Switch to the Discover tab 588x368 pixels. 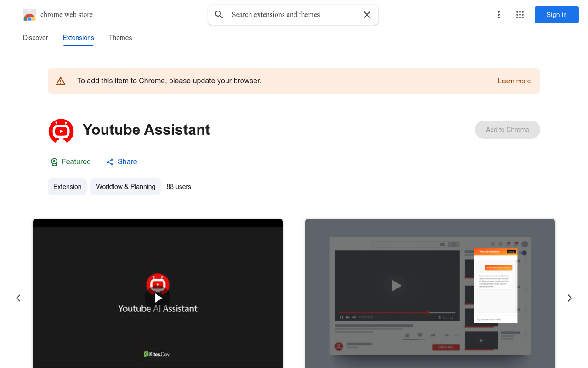click(x=35, y=38)
